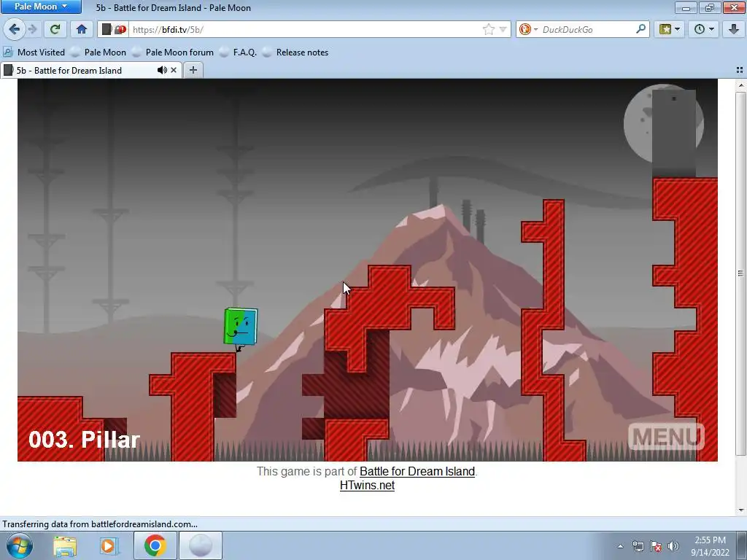Viewport: 747px width, 560px height.
Task: Click the Action Center flag tray icon
Action: coord(656,546)
